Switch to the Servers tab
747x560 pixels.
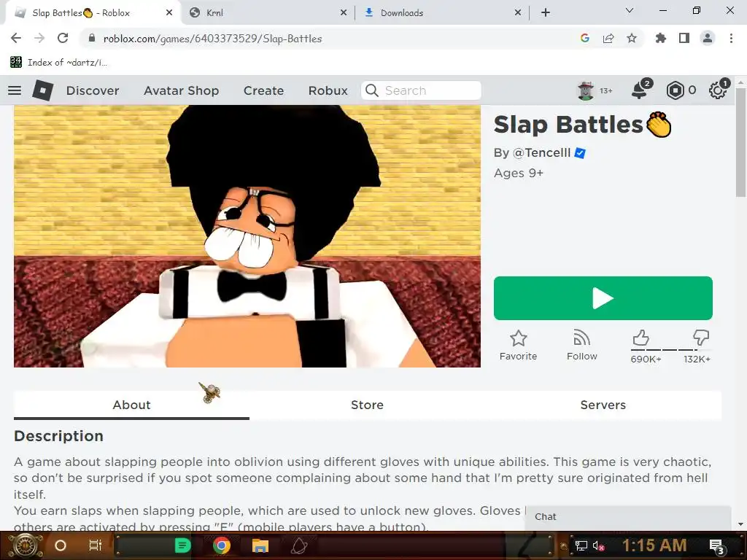(x=603, y=405)
